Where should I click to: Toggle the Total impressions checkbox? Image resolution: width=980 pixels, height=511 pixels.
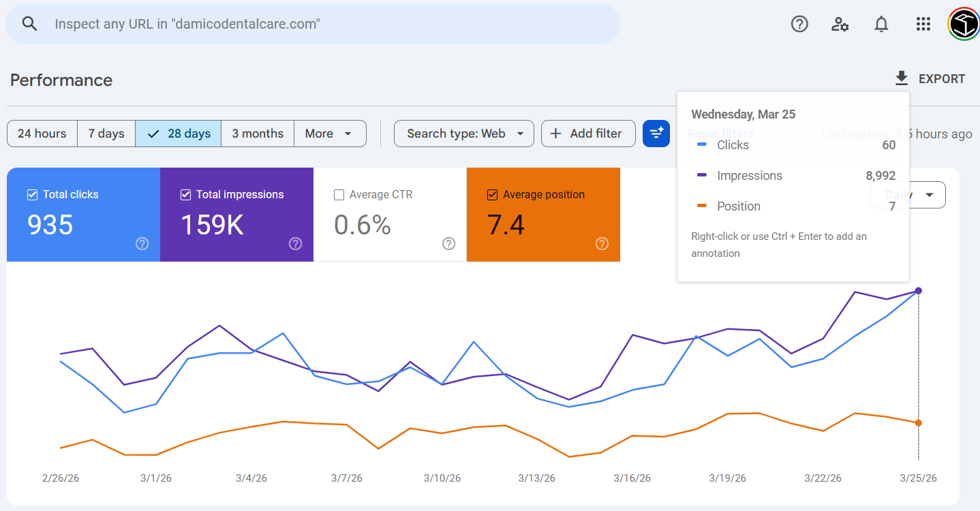tap(185, 195)
